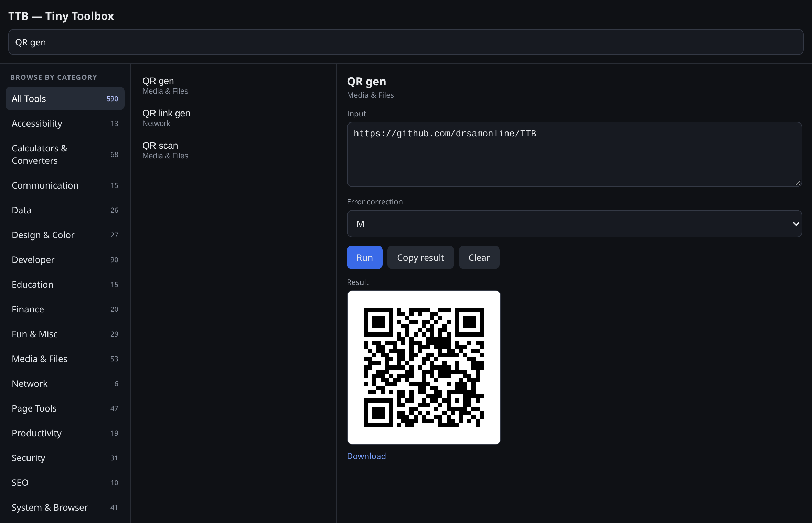Image resolution: width=812 pixels, height=523 pixels.
Task: Open the Design & Color category
Action: (65, 235)
